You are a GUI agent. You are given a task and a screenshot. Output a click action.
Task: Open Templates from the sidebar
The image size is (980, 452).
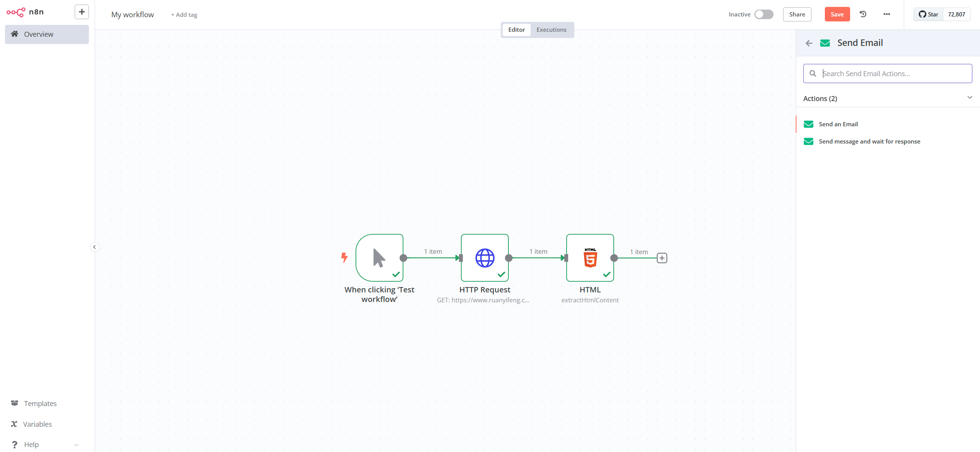point(40,403)
